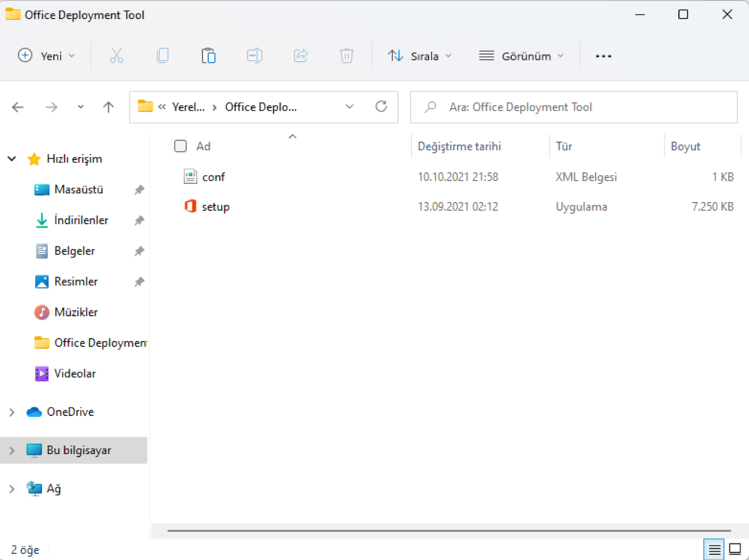The image size is (749, 560).
Task: Click the Rename icon in toolbar
Action: tap(255, 56)
